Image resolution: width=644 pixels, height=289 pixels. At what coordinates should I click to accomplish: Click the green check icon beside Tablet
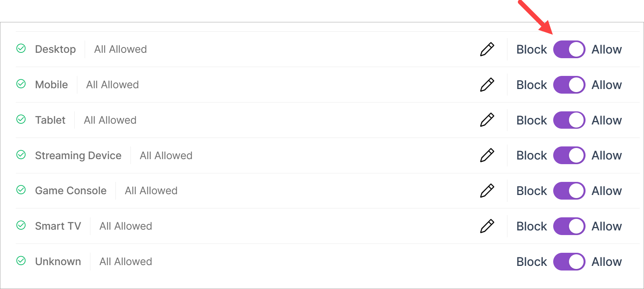(x=21, y=119)
